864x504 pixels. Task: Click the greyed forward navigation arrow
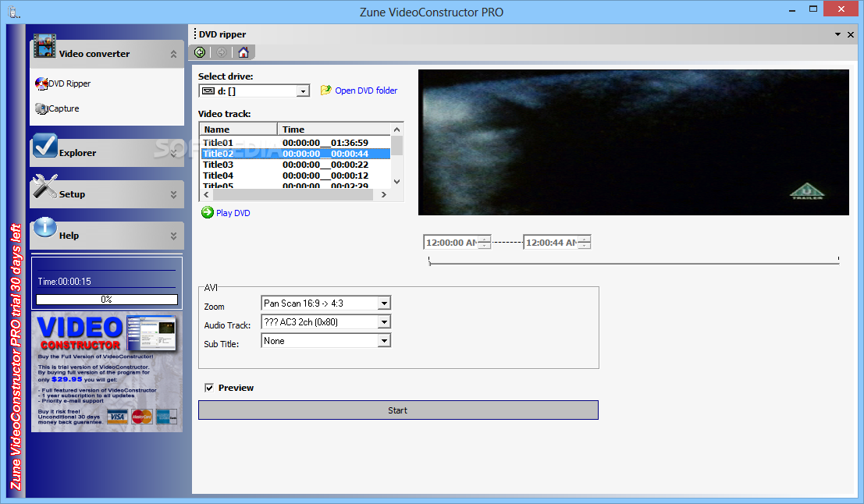tap(222, 52)
